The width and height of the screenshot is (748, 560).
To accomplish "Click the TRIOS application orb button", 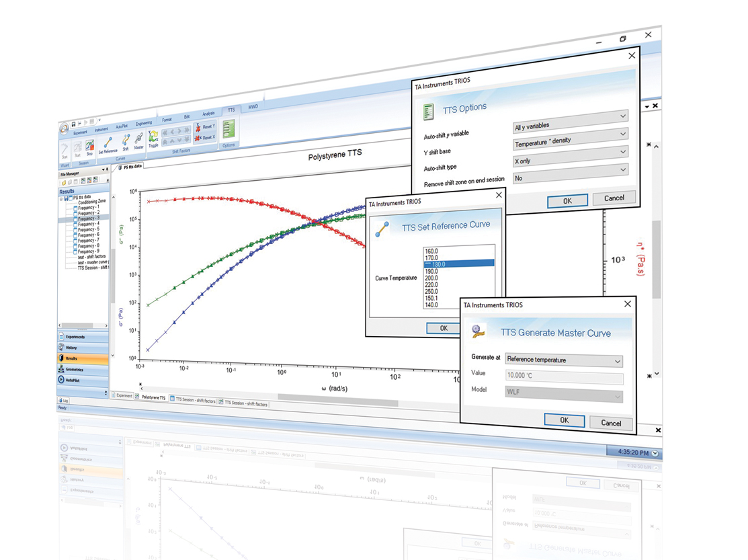I will [x=64, y=129].
